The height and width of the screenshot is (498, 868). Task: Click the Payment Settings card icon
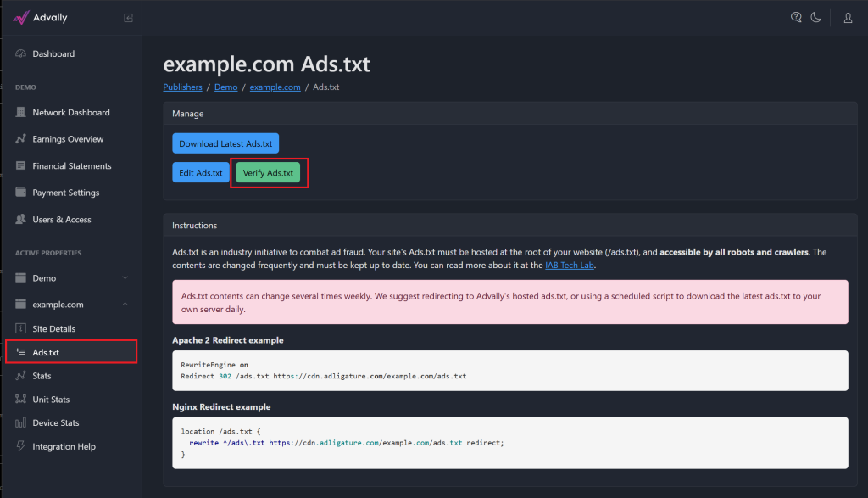tap(20, 193)
